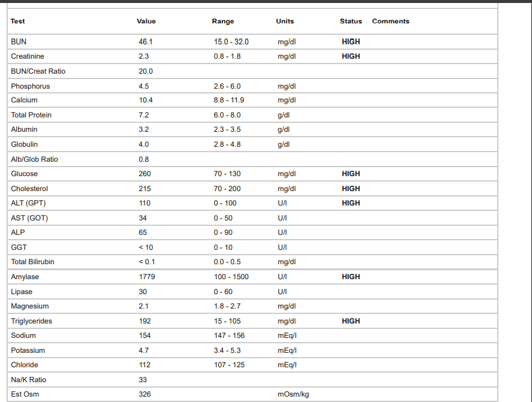
Task: Select the Sodium range 147 - 156
Action: click(x=229, y=335)
